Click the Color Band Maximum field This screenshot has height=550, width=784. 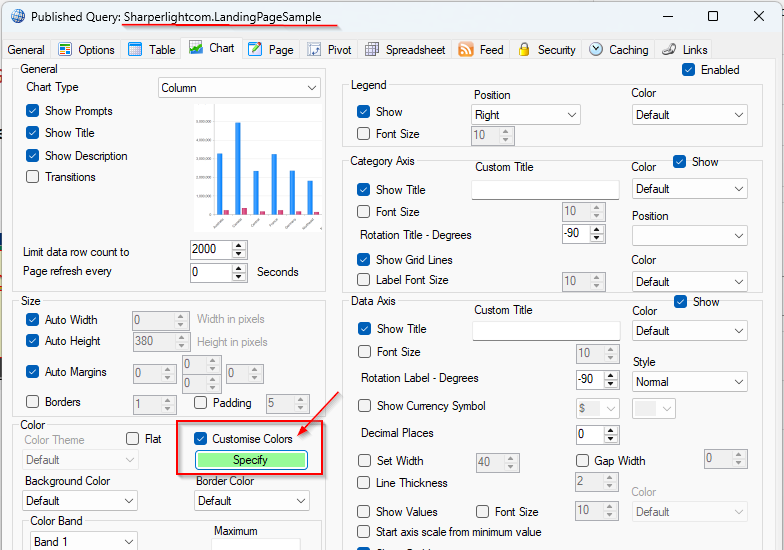(x=256, y=544)
